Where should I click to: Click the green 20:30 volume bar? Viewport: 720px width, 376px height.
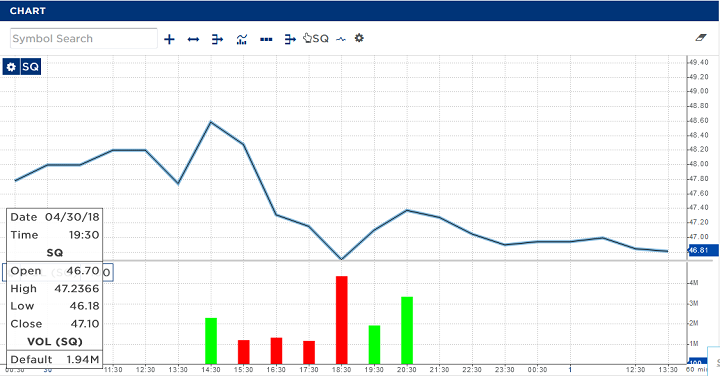pyautogui.click(x=407, y=331)
